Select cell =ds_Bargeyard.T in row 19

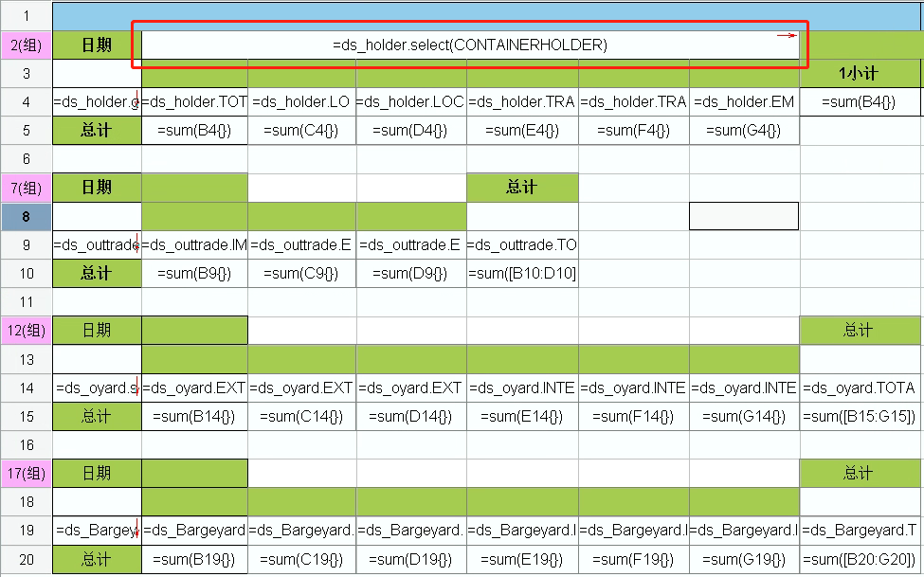coord(858,531)
